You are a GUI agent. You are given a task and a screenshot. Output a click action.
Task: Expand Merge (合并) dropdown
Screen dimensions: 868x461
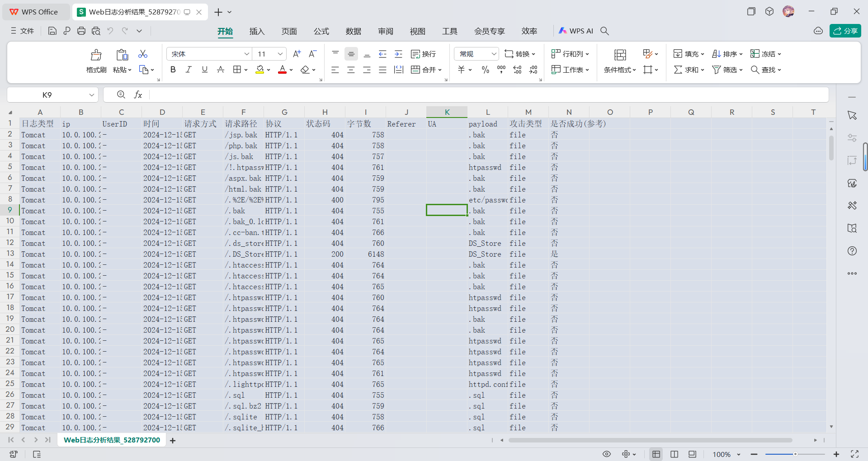440,70
